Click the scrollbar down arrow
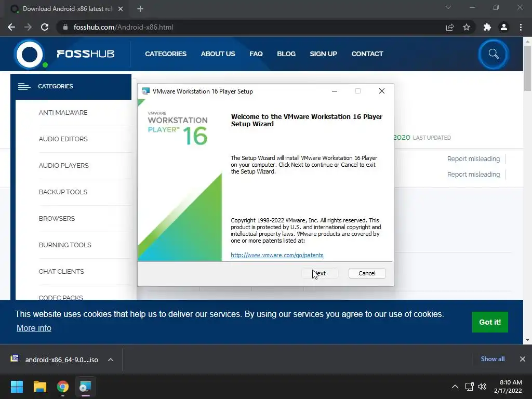The height and width of the screenshot is (399, 532). (527, 340)
